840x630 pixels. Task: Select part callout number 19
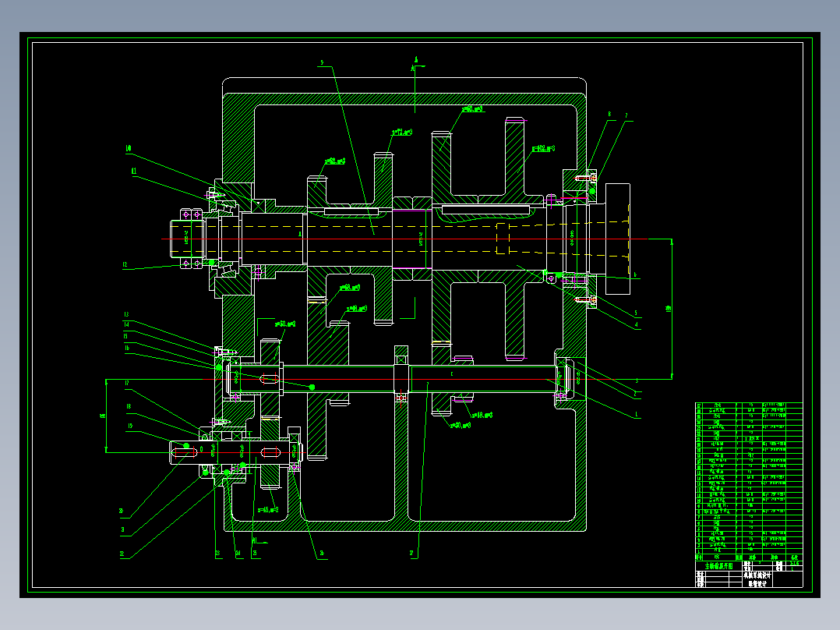tap(130, 426)
